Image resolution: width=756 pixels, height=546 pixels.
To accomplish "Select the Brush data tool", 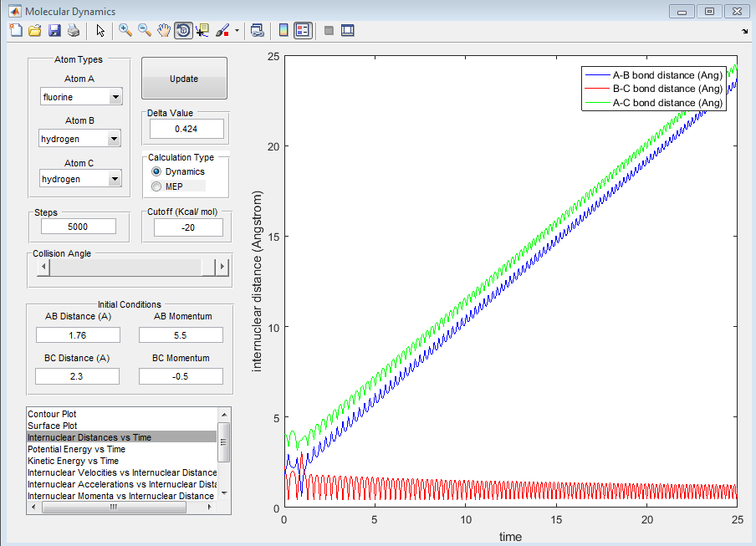I will [222, 31].
